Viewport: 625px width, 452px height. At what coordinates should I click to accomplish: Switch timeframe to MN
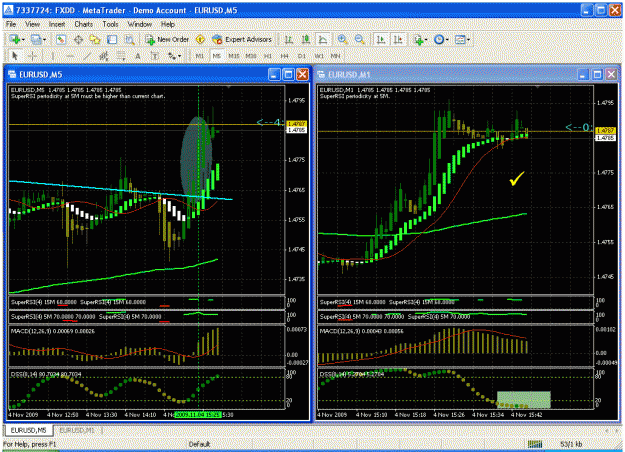[x=336, y=56]
